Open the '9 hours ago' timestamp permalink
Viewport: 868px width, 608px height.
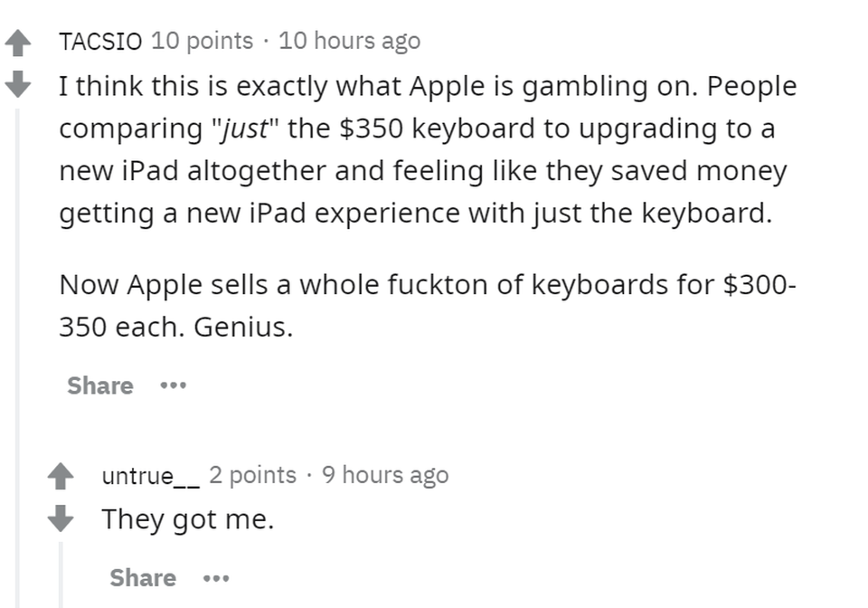(385, 475)
